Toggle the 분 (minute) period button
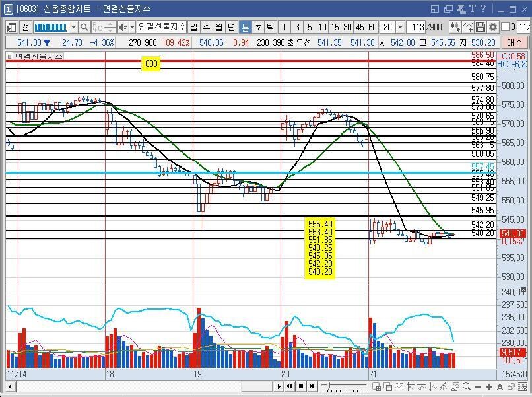532x397 pixels. pos(245,27)
